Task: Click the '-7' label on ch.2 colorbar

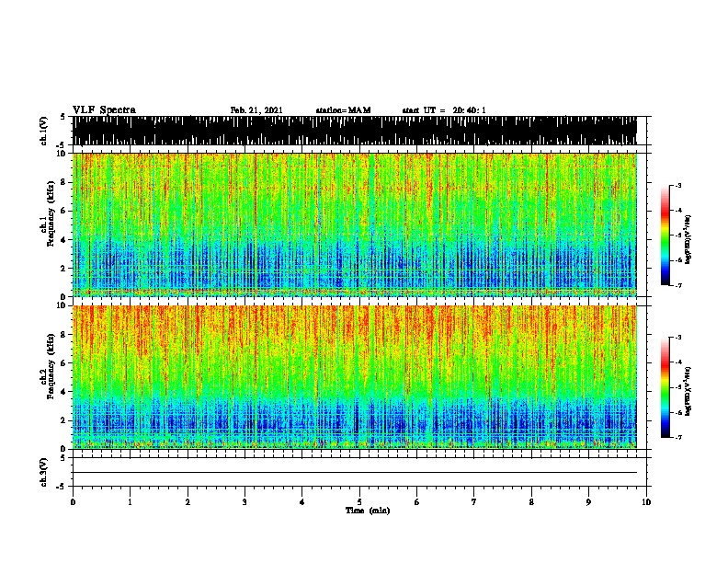Action: 678,437
